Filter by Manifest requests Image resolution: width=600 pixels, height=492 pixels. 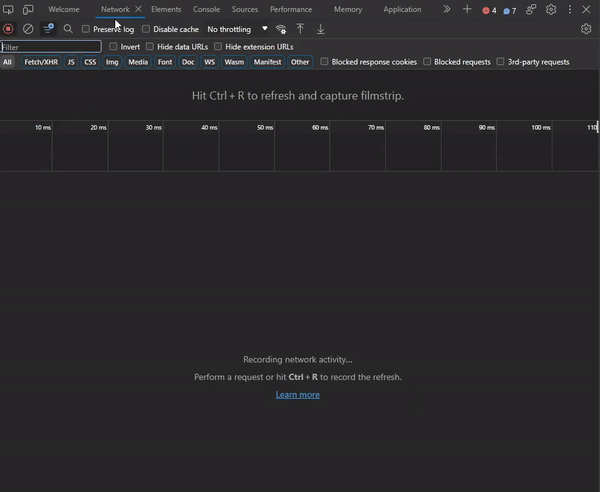tap(267, 62)
